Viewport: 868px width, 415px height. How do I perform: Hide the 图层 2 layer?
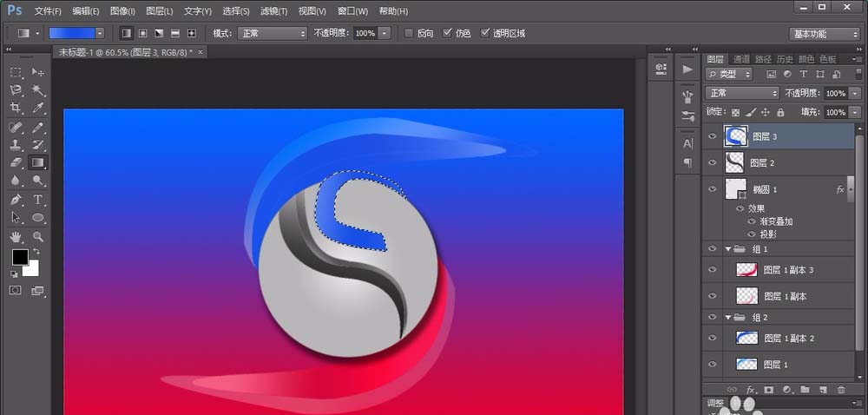click(x=712, y=162)
